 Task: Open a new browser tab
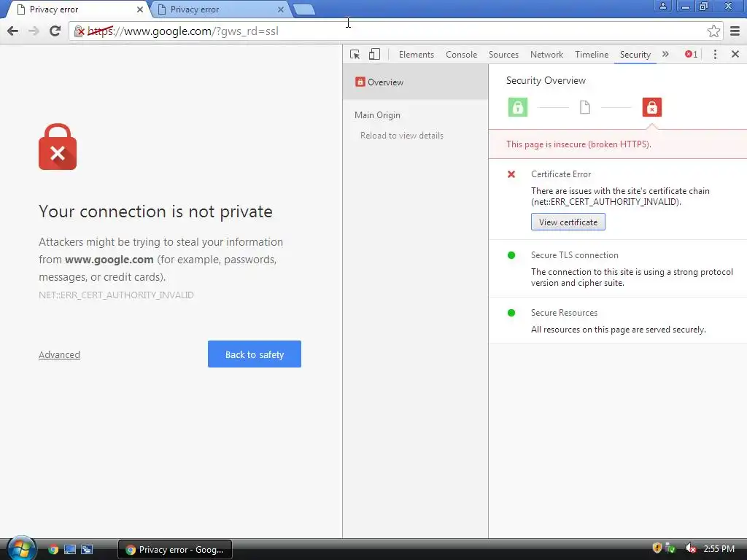point(304,9)
